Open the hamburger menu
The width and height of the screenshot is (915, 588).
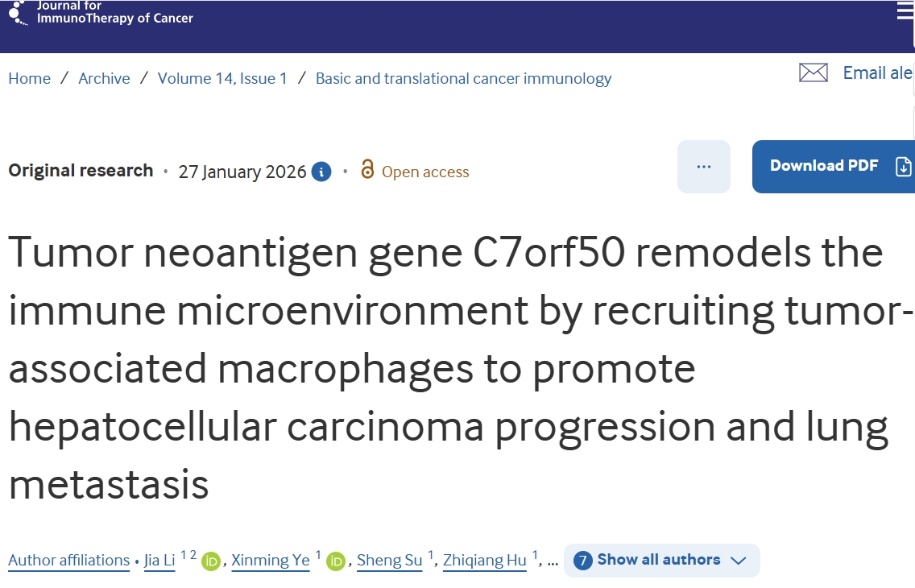tap(905, 11)
